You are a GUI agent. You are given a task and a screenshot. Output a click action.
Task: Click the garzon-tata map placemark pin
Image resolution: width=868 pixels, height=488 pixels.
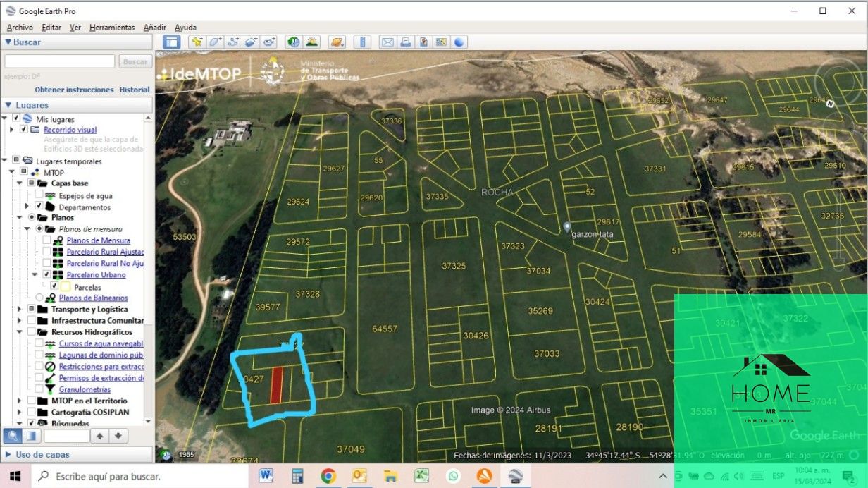coord(566,227)
